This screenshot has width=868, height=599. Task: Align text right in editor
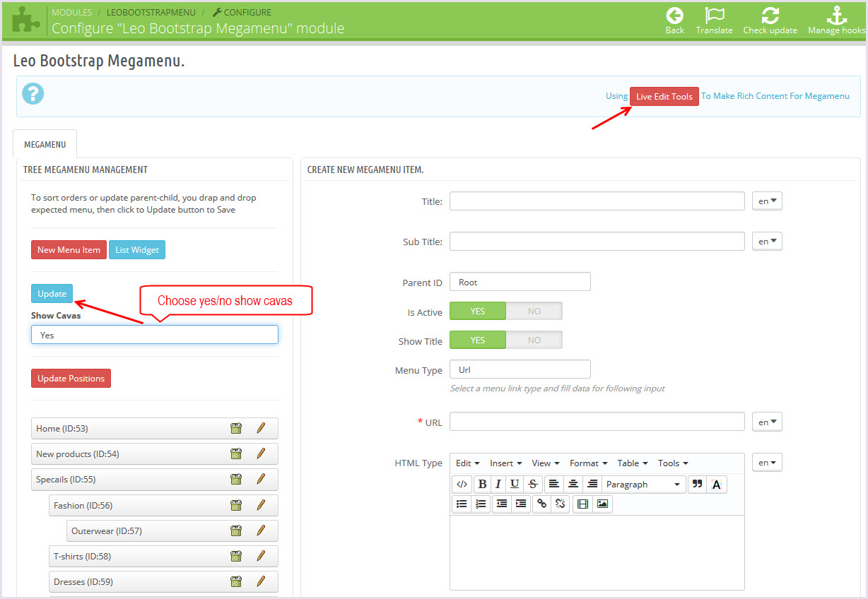tap(592, 484)
